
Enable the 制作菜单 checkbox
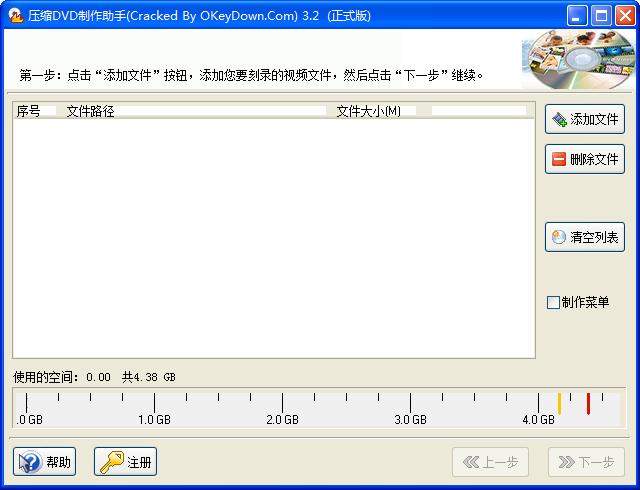point(553,303)
